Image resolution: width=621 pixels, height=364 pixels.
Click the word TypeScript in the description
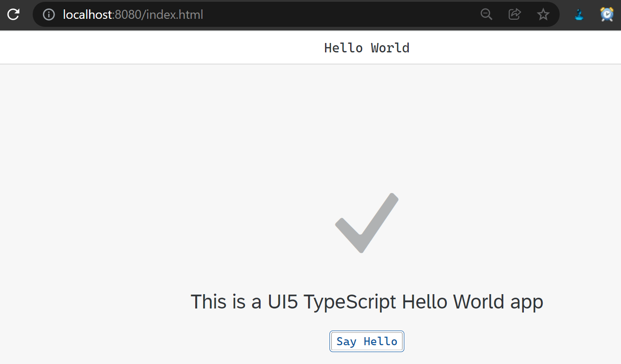(x=350, y=302)
